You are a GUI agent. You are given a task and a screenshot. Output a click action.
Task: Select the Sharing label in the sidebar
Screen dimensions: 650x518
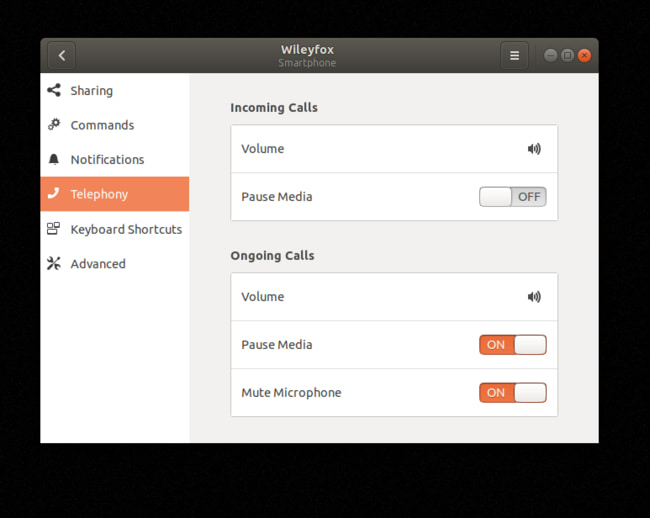pyautogui.click(x=91, y=91)
